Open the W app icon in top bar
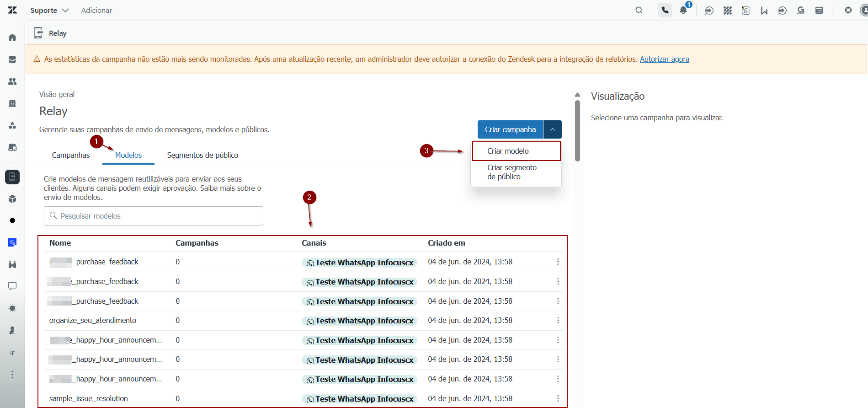Viewport: 868px width, 408px height. (764, 10)
